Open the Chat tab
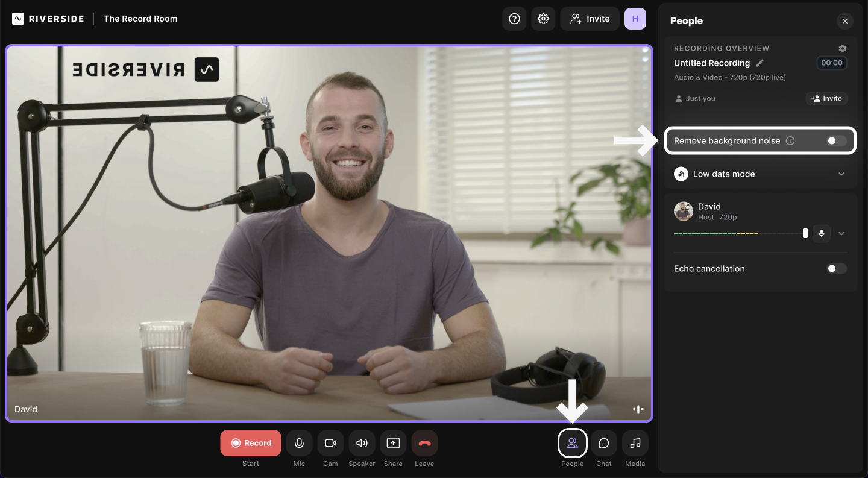868x478 pixels. point(604,443)
